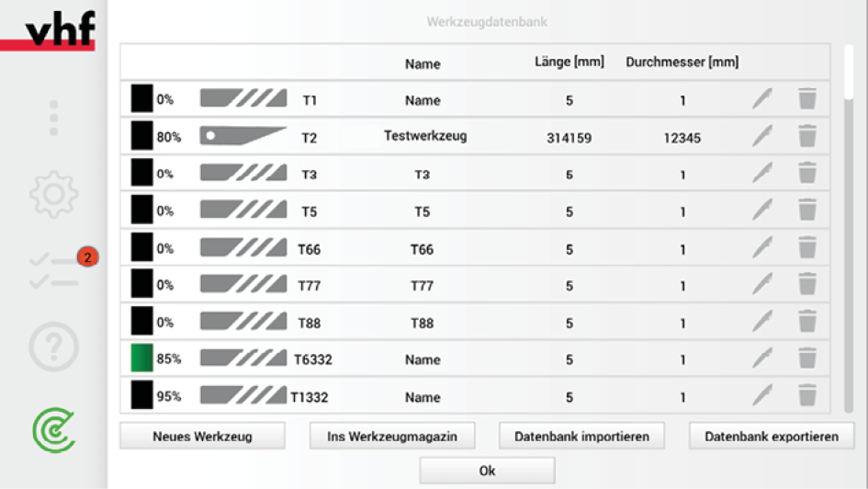Confirm the dialog with Ok button
The image size is (868, 489).
point(487,471)
